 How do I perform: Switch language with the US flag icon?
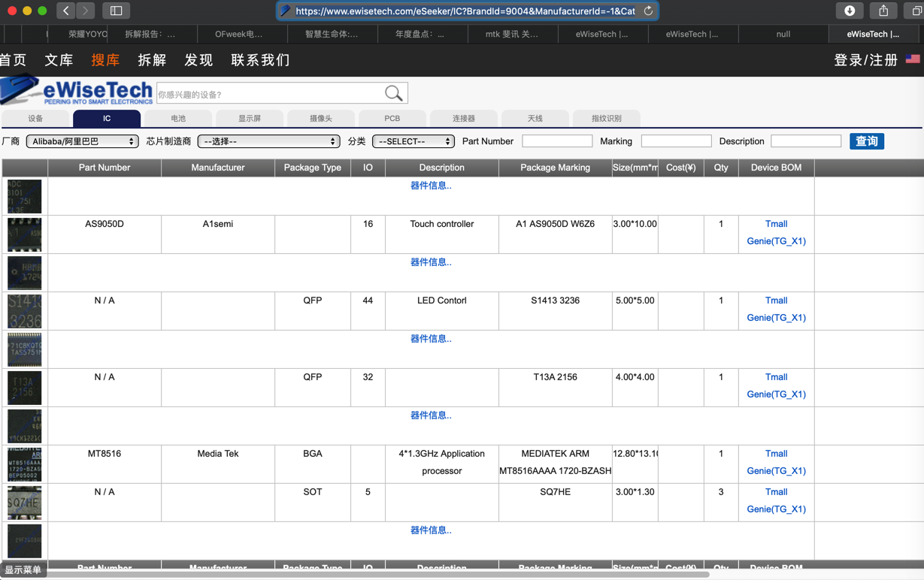click(x=913, y=59)
